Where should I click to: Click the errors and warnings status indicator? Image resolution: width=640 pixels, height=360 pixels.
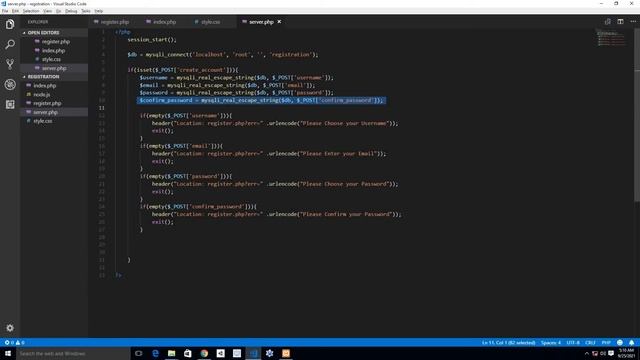click(14, 342)
